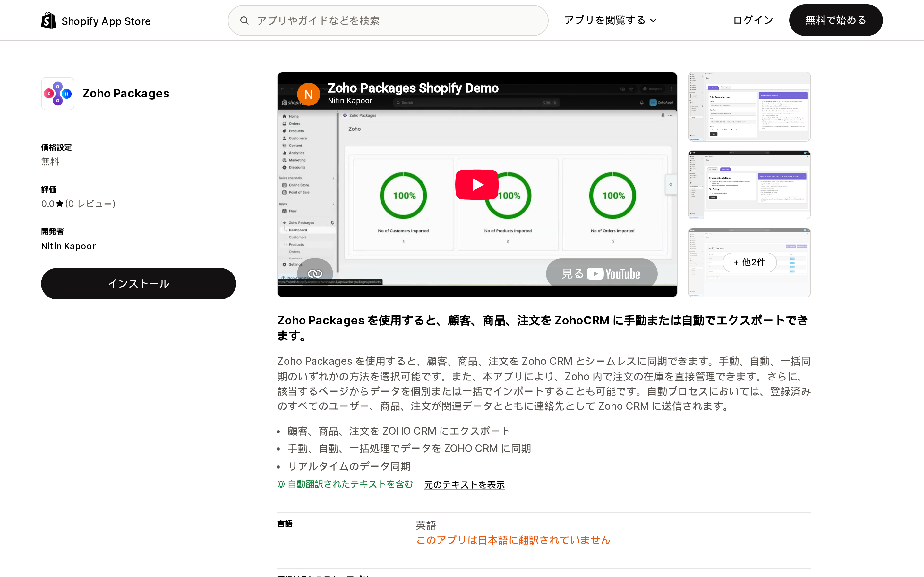Click the rating star icon

pos(60,204)
